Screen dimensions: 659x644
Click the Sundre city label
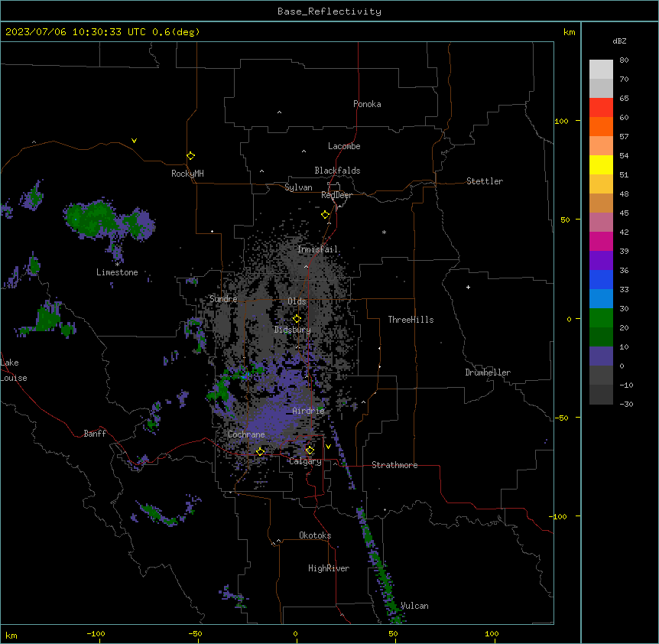coord(223,299)
